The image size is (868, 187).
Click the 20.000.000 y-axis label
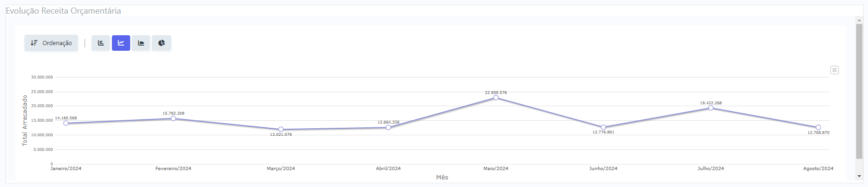coord(42,106)
